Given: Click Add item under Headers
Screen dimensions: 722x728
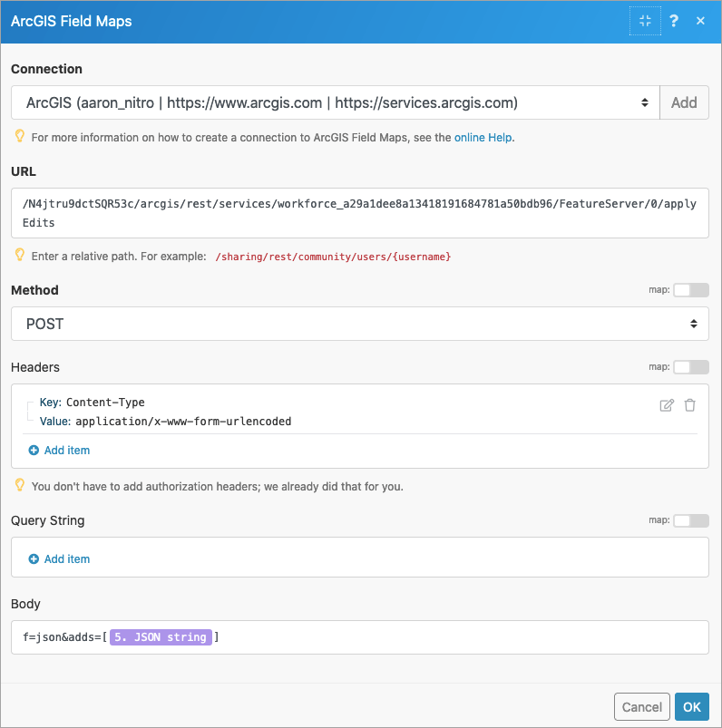Looking at the screenshot, I should click(58, 450).
